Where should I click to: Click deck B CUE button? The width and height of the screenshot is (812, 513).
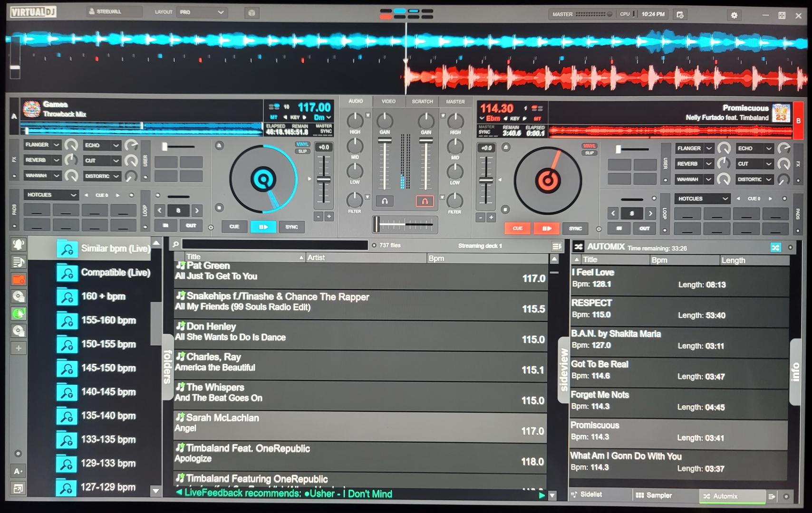click(517, 228)
